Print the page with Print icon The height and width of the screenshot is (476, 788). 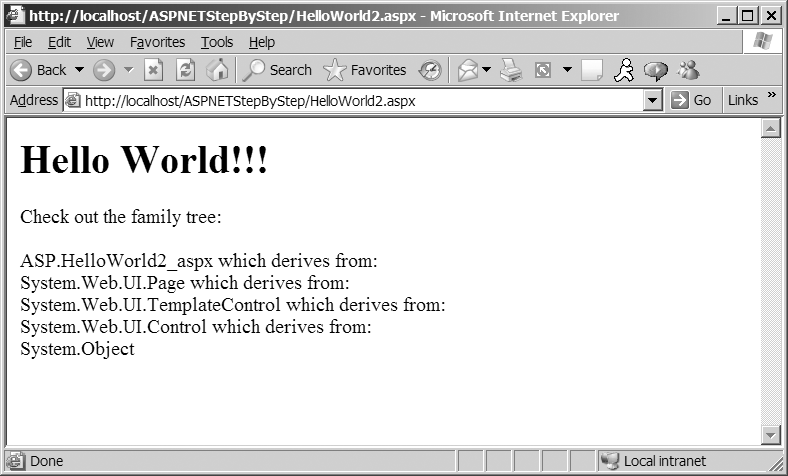click(x=511, y=70)
